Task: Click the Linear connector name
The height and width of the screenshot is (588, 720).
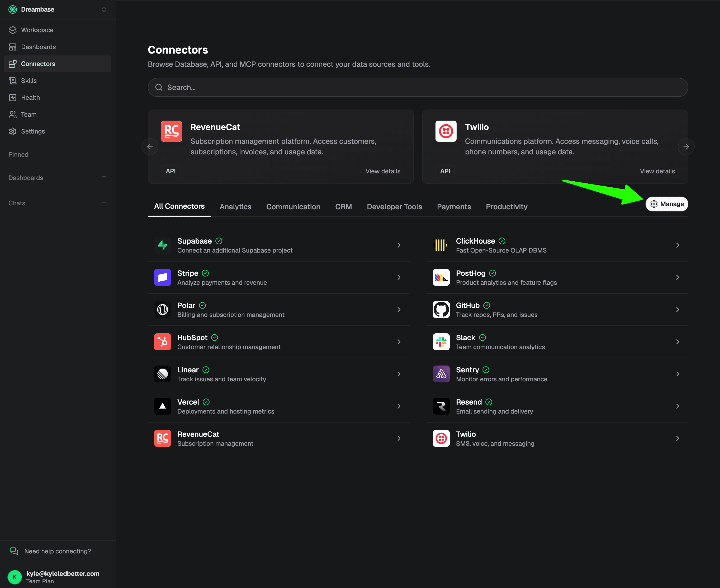Action: click(188, 369)
